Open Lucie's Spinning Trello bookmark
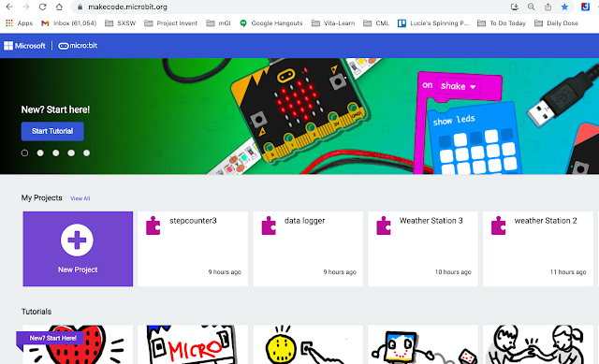Viewport: 599px width, 364px height. tap(433, 23)
